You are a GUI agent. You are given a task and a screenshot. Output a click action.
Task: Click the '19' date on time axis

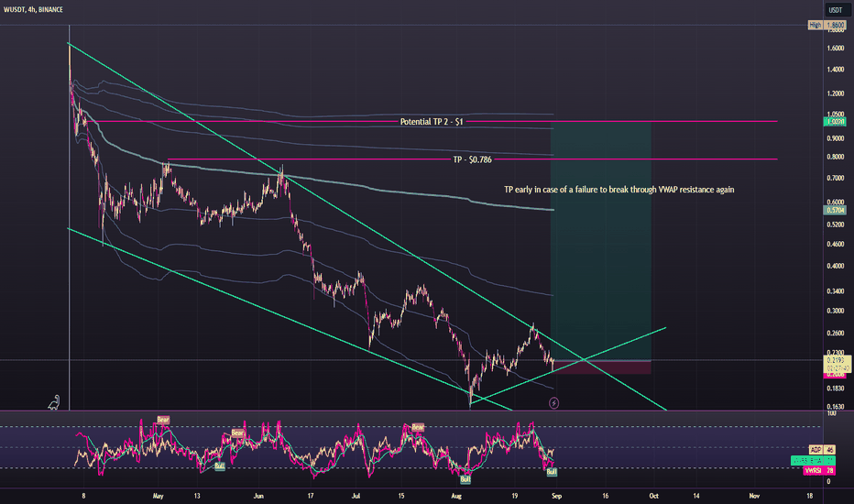click(x=515, y=496)
